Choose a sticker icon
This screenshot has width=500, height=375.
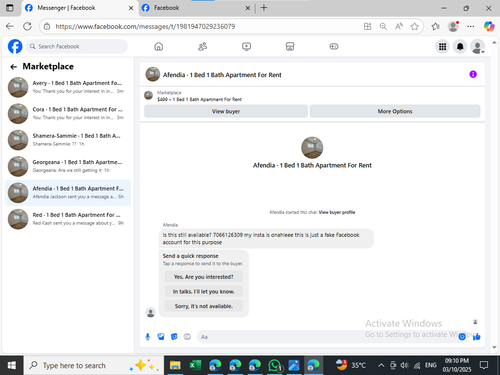174,337
